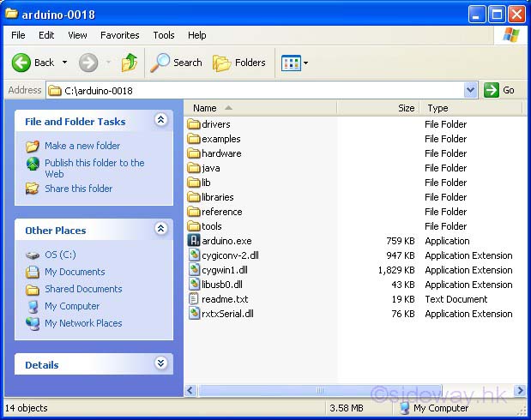The image size is (531, 420).
Task: Click the 14 objects status text
Action: (26, 408)
